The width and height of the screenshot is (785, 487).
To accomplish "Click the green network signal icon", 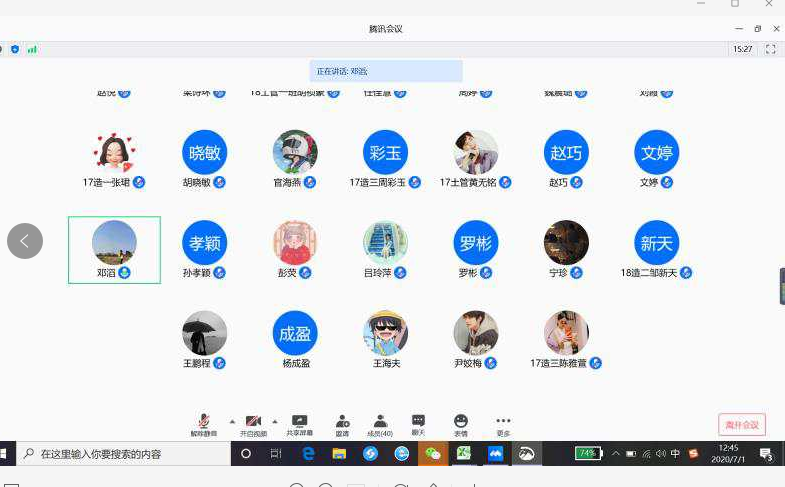I will (x=32, y=48).
